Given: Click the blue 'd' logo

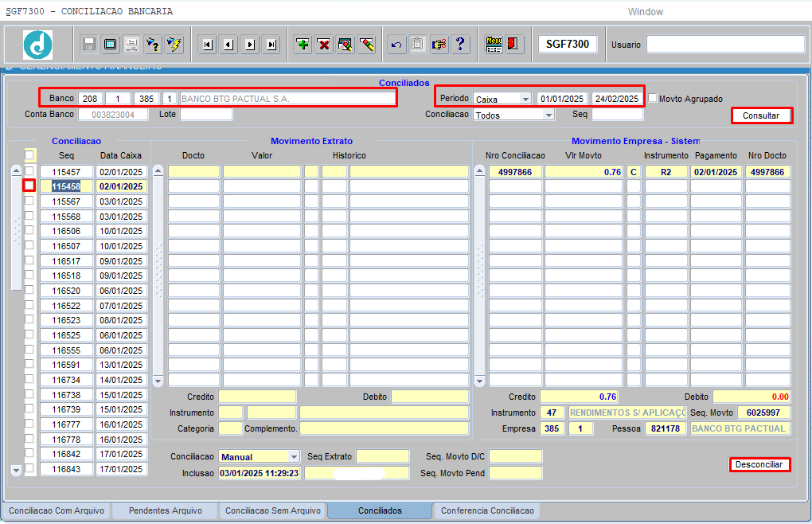Looking at the screenshot, I should point(37,45).
